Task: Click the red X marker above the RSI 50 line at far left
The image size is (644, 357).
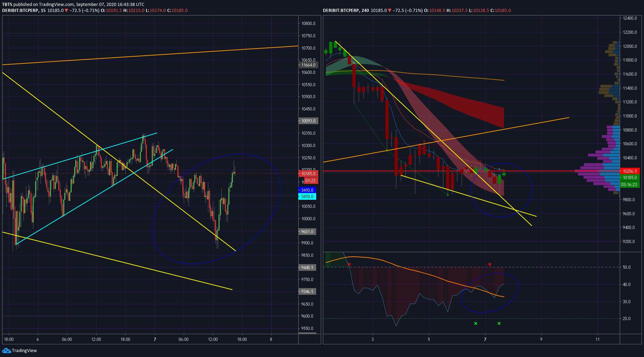Action: point(349,264)
